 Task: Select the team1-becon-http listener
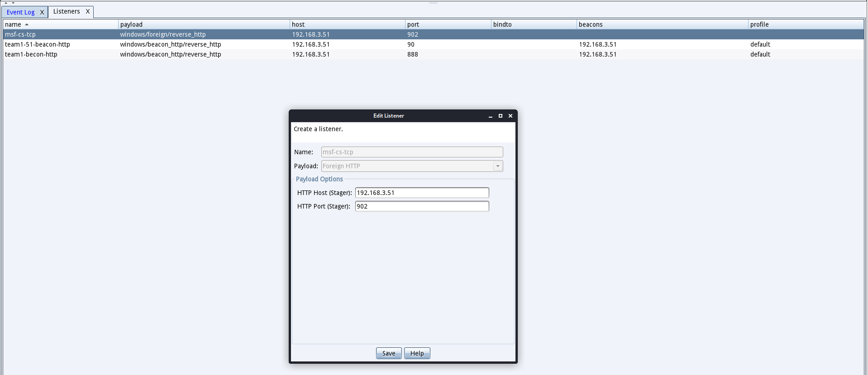[434, 54]
